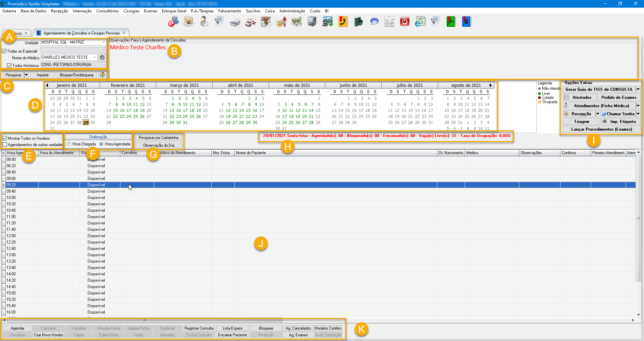Click the blue chat bubble icon
The image size is (644, 341).
[x=374, y=22]
